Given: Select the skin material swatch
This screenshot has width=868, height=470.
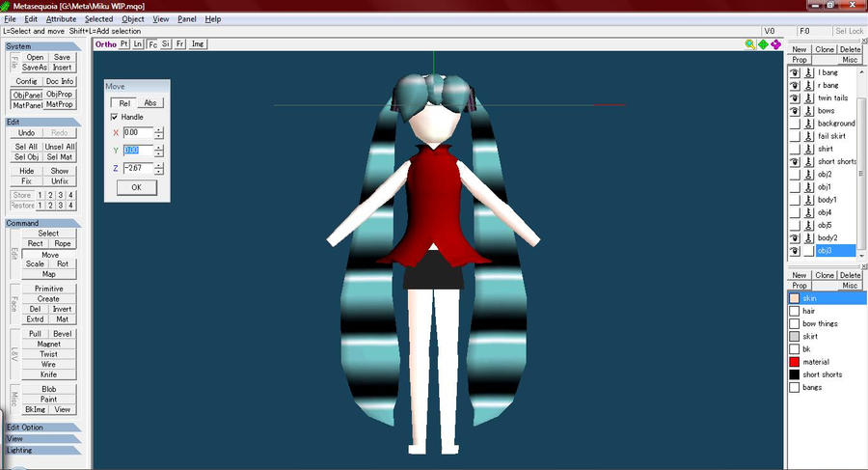Looking at the screenshot, I should pos(795,298).
